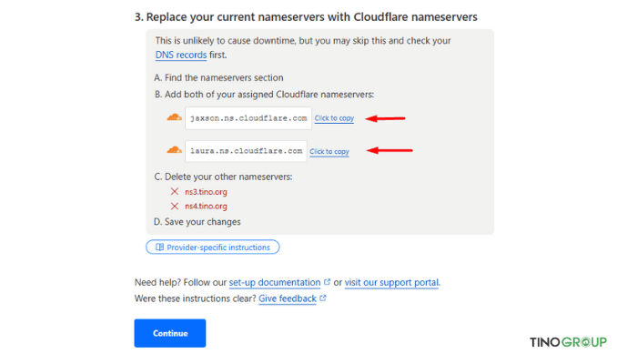The width and height of the screenshot is (637, 364).
Task: Click the ns4.tino.org nameserver text
Action: coord(206,206)
